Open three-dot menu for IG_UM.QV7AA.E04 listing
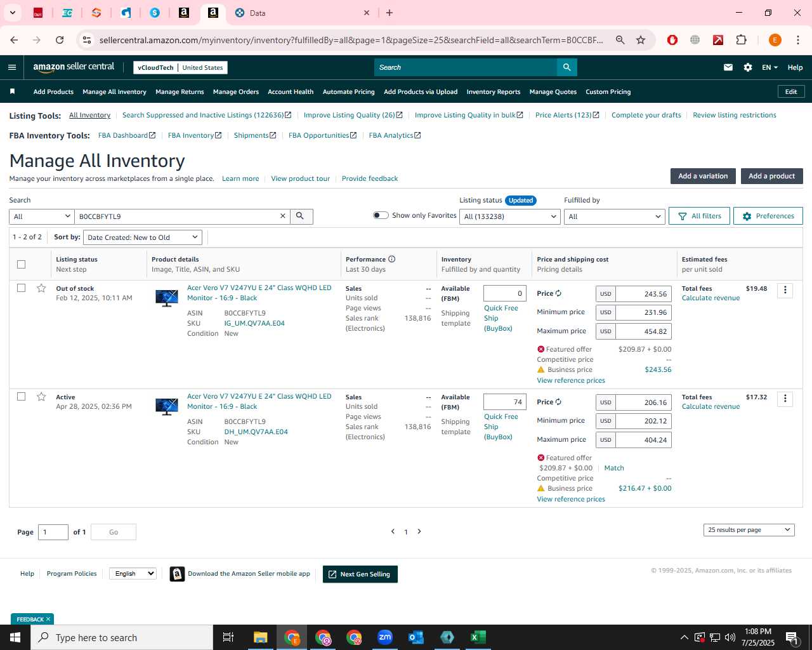The width and height of the screenshot is (812, 650). coord(785,290)
